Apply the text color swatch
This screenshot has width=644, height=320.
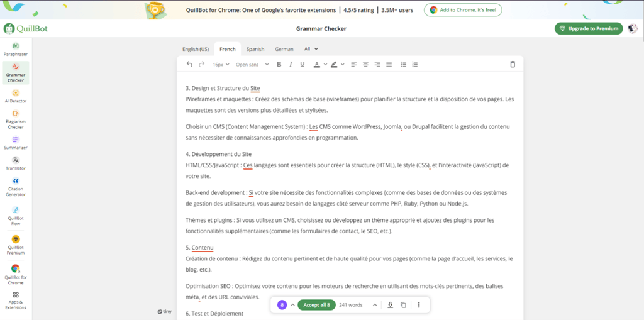tap(317, 65)
